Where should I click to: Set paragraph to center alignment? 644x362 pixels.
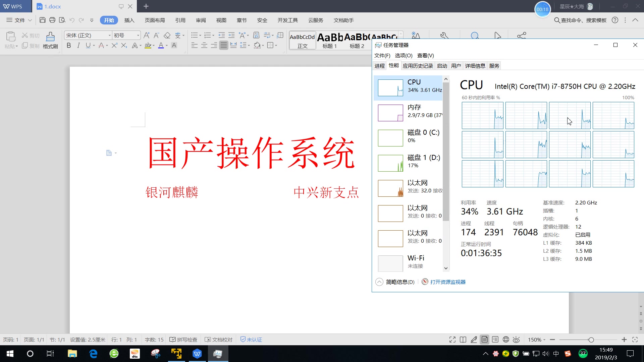[204, 45]
